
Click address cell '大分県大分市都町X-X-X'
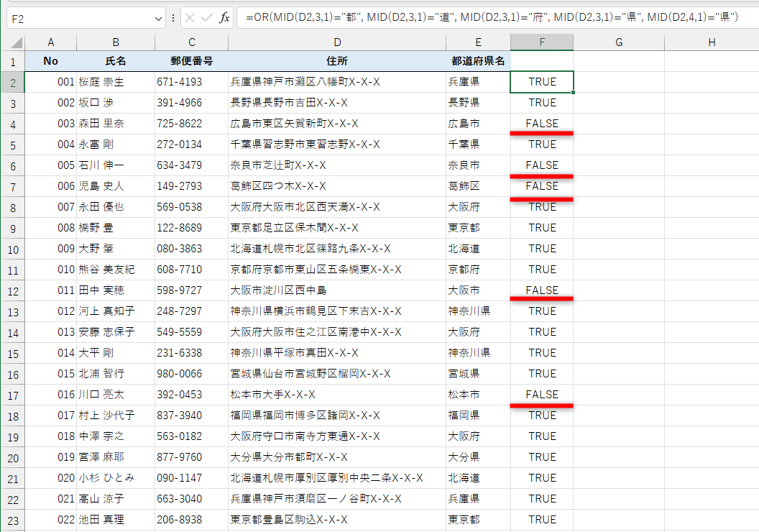click(337, 457)
